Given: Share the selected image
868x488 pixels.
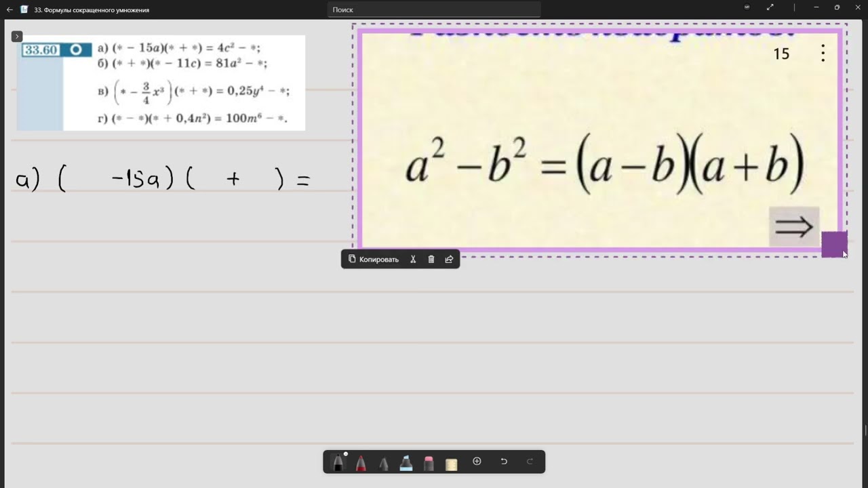Looking at the screenshot, I should click(449, 259).
